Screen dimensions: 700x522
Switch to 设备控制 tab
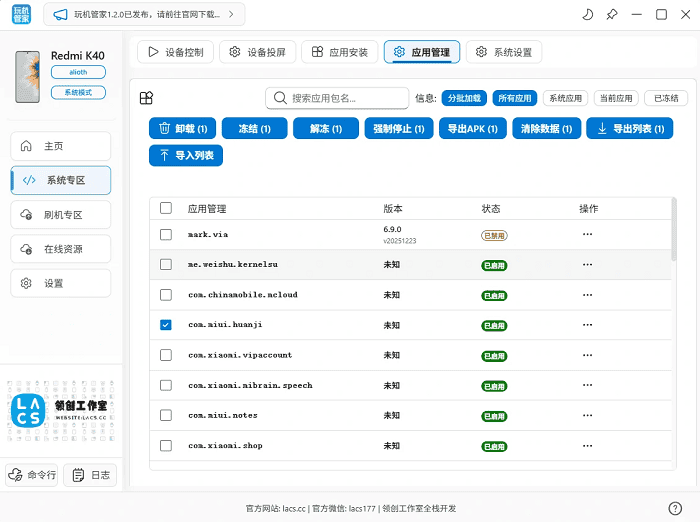pos(175,52)
